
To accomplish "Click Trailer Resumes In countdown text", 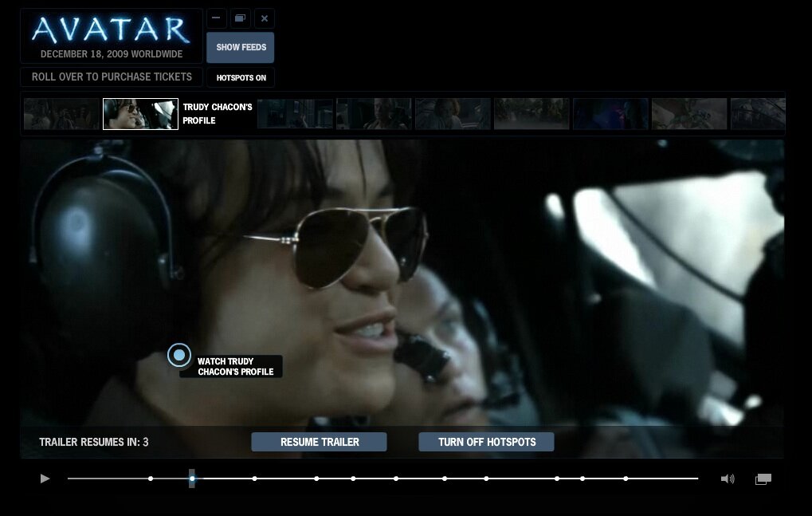I will point(94,442).
